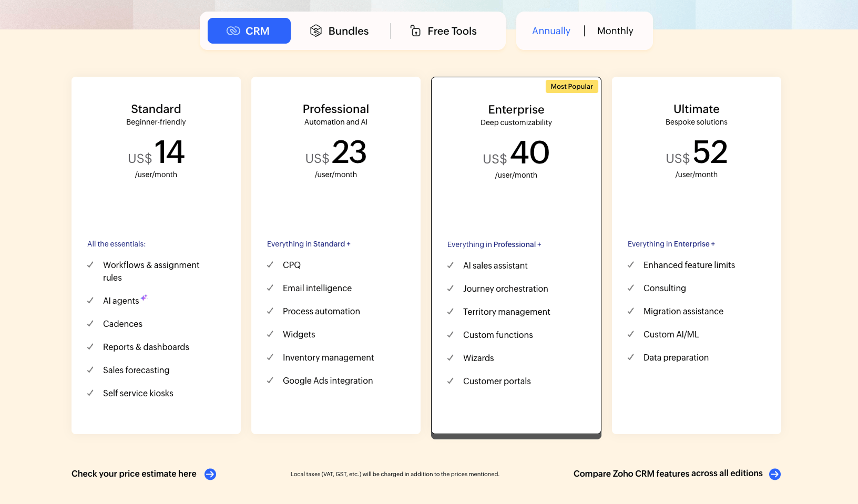Click 'Google Ads integration' feature

(328, 380)
